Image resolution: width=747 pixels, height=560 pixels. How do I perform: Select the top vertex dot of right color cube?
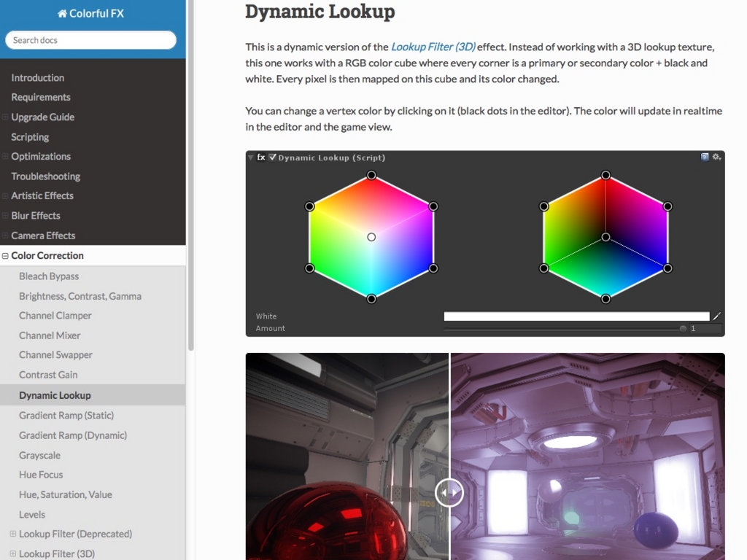point(605,175)
